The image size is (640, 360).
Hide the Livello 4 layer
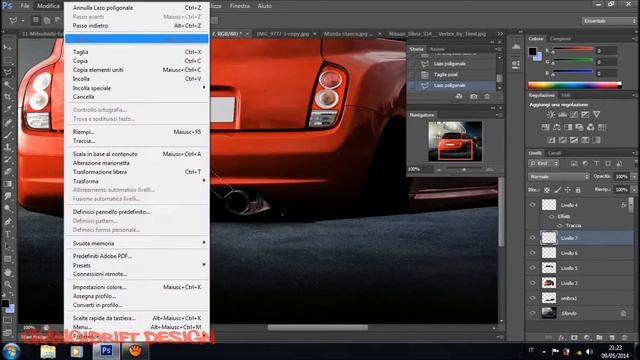[532, 205]
